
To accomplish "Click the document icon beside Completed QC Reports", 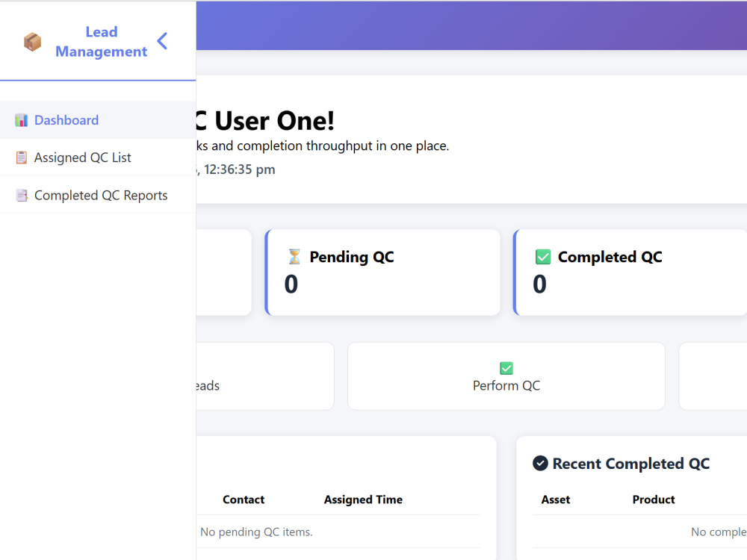I will tap(22, 195).
